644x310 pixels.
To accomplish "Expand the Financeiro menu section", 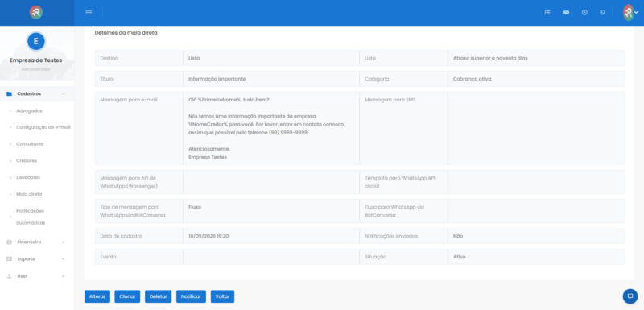I will click(x=64, y=242).
